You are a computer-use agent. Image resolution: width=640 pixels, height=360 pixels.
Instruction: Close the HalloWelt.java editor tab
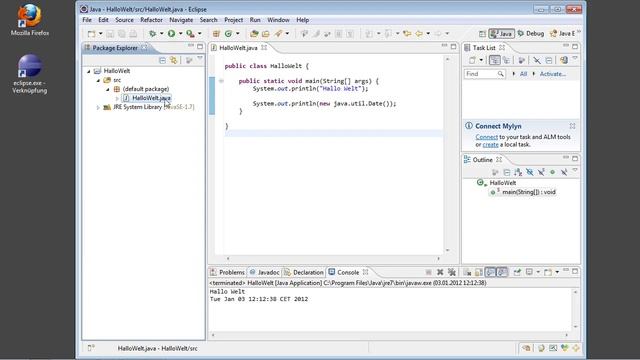pyautogui.click(x=264, y=48)
